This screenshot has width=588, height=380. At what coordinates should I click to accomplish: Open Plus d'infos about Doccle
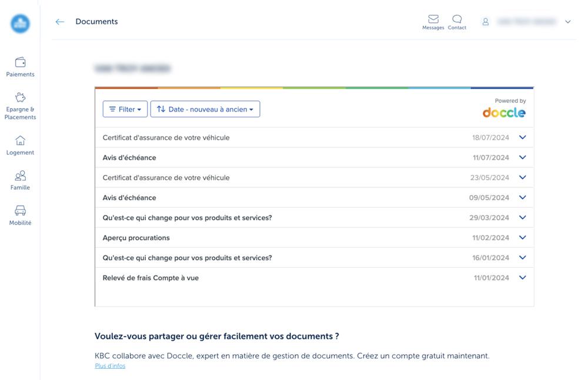109,365
